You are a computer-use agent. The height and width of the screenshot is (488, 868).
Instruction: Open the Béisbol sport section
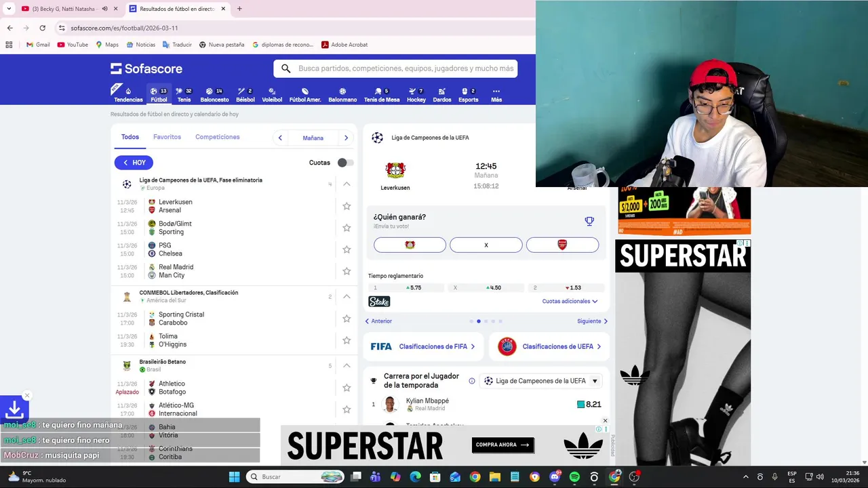pyautogui.click(x=245, y=94)
